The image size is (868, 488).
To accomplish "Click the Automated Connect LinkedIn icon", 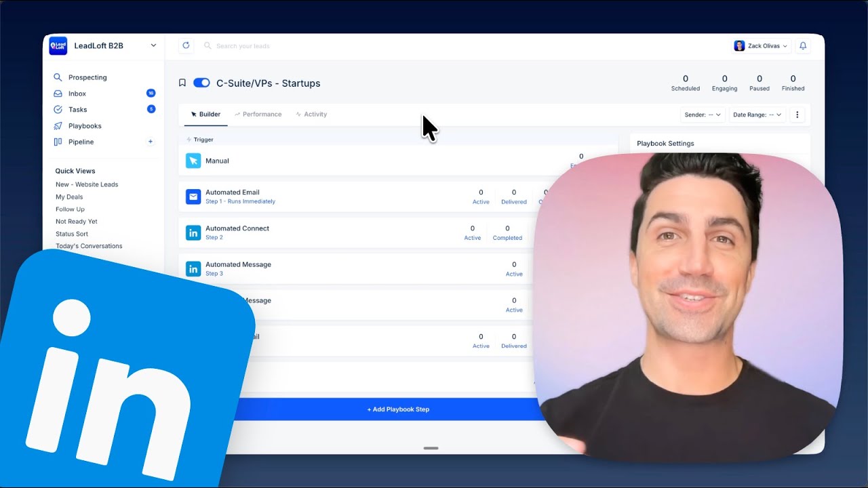I will [x=193, y=232].
